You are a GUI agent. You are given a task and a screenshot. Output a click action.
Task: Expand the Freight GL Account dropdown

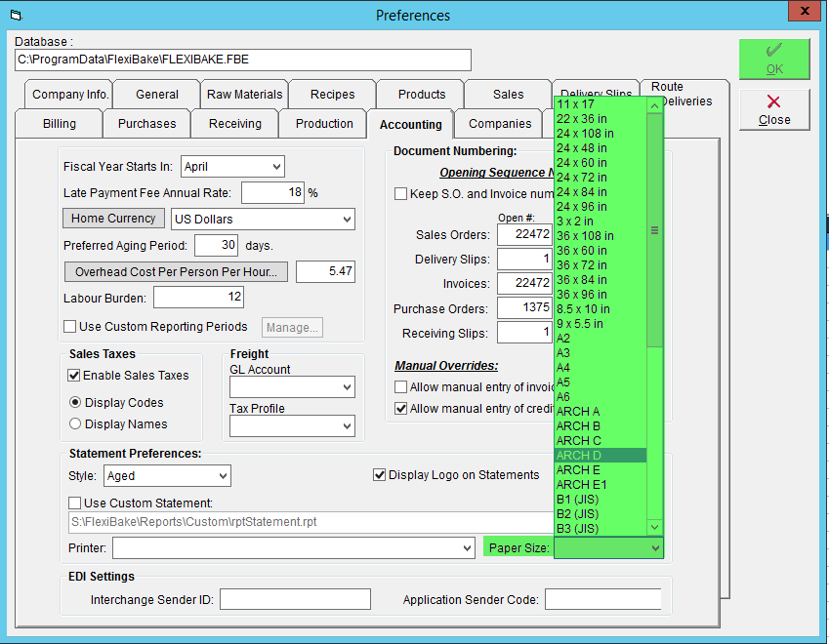point(347,387)
